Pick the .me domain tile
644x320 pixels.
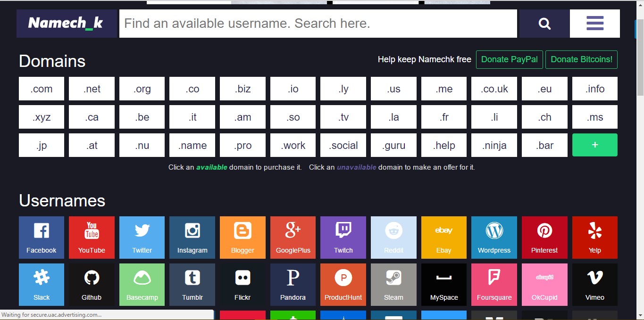(444, 89)
